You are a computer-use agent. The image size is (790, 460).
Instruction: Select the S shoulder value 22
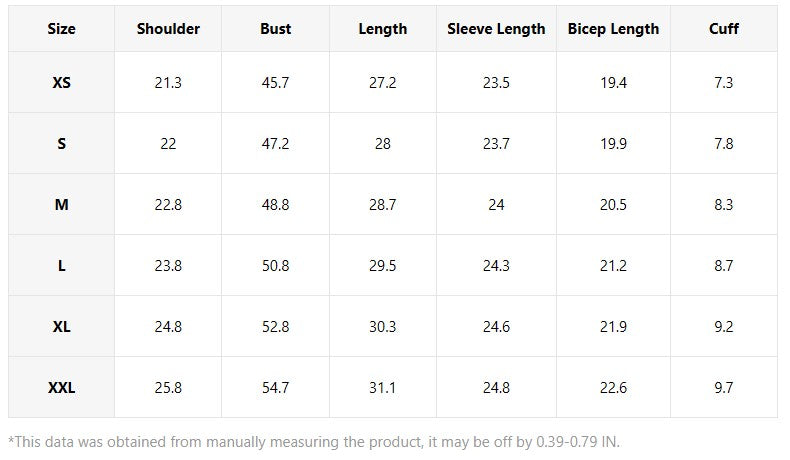[x=168, y=144]
